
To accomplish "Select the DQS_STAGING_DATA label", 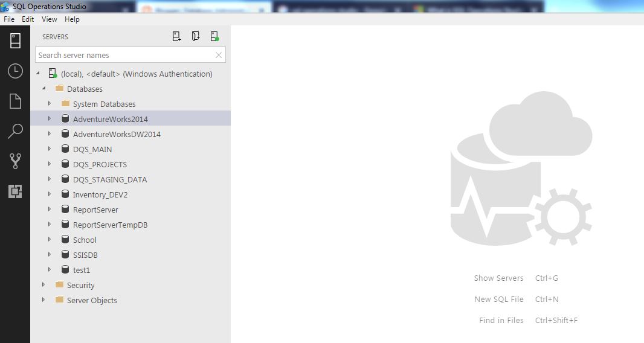I will pyautogui.click(x=110, y=179).
